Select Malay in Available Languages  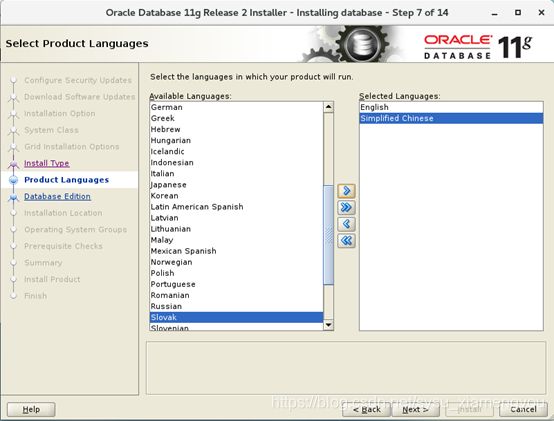(x=236, y=240)
